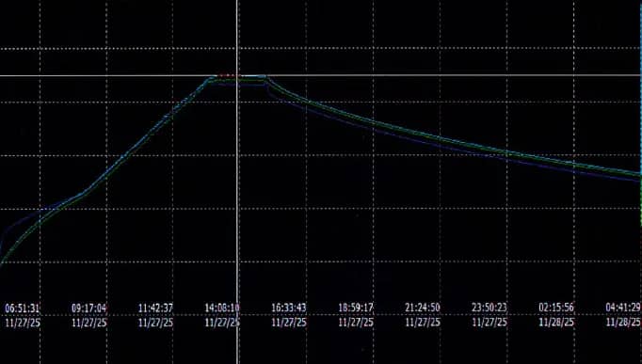Image resolution: width=642 pixels, height=364 pixels.
Task: Click the 02:15:56 time axis label
Action: pos(556,308)
